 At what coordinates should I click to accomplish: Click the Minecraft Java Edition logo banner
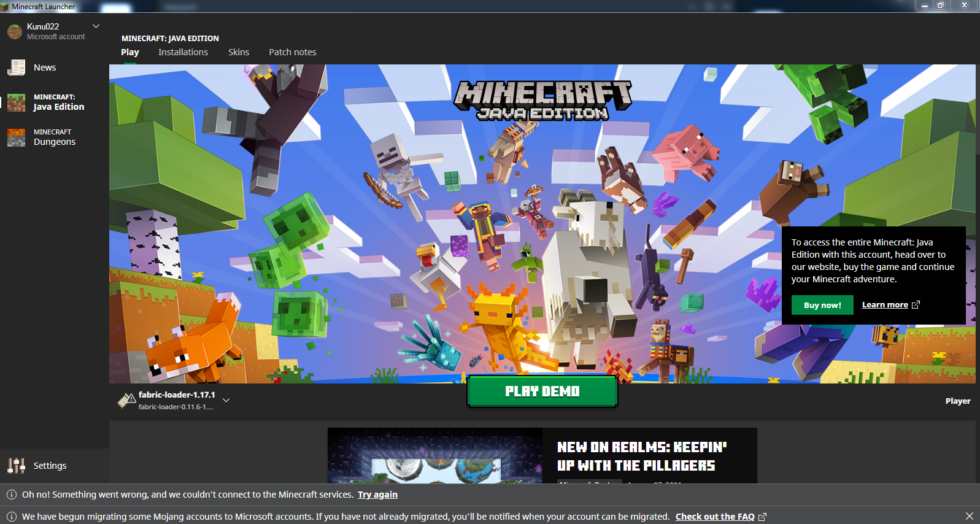click(542, 101)
